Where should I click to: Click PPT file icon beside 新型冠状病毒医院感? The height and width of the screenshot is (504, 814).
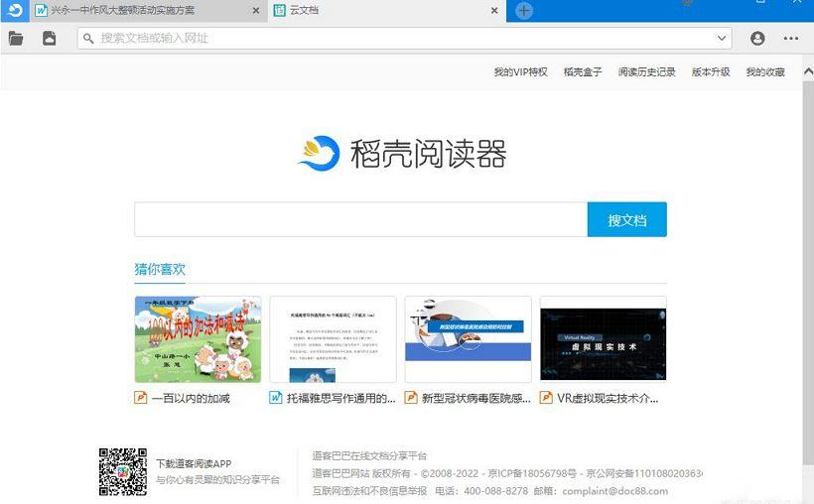(411, 398)
